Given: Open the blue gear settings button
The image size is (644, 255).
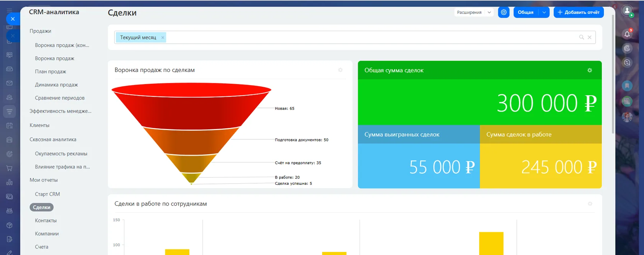Looking at the screenshot, I should pos(504,12).
